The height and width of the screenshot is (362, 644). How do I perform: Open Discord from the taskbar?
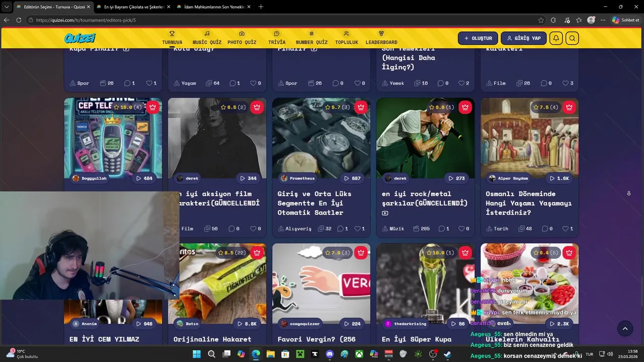click(x=330, y=354)
